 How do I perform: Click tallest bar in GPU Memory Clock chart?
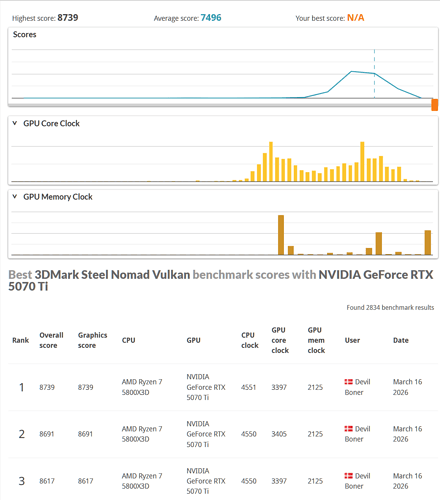point(281,235)
